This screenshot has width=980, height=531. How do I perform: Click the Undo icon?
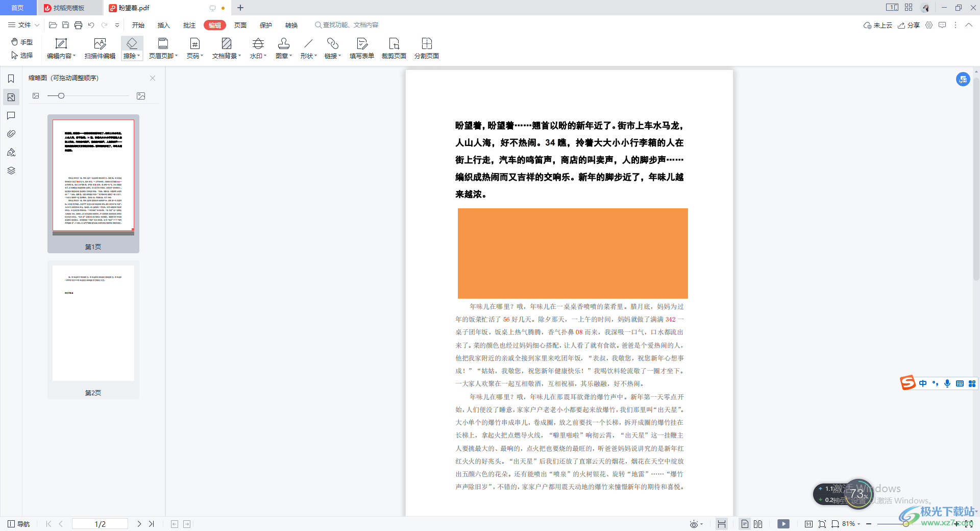coord(91,25)
